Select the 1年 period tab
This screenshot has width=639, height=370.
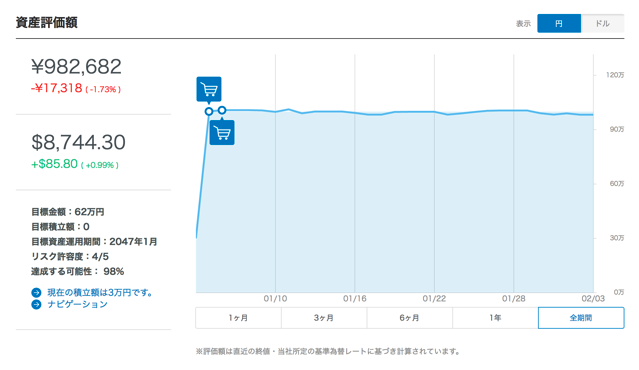[x=495, y=318]
